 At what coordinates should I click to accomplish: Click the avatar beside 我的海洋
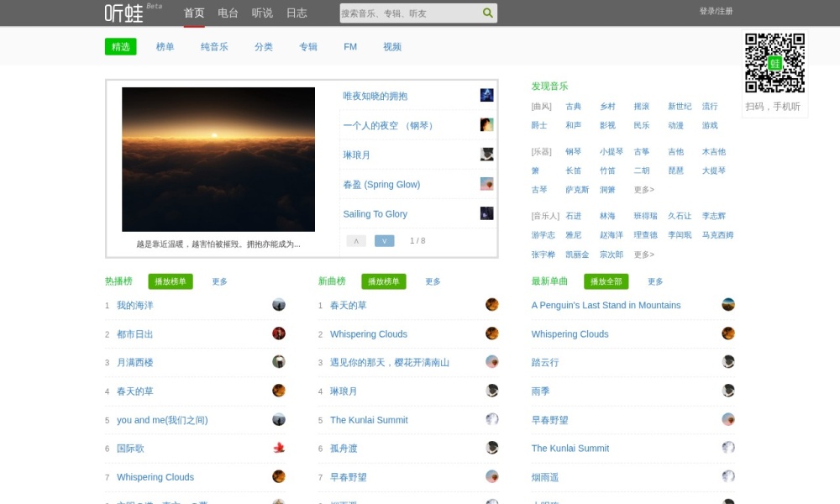pyautogui.click(x=279, y=305)
